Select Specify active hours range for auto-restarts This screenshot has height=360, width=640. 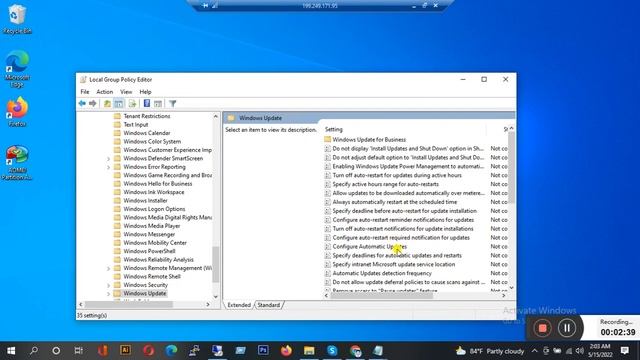tap(385, 184)
